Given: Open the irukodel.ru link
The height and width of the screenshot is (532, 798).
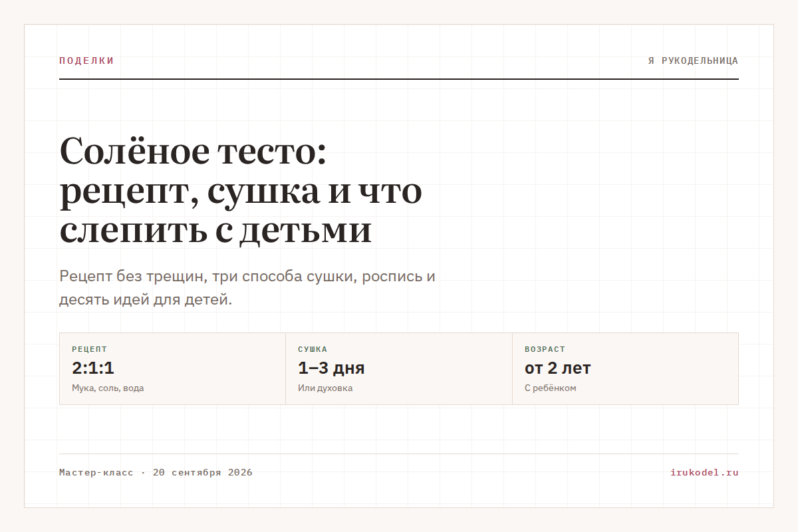Looking at the screenshot, I should (x=704, y=473).
